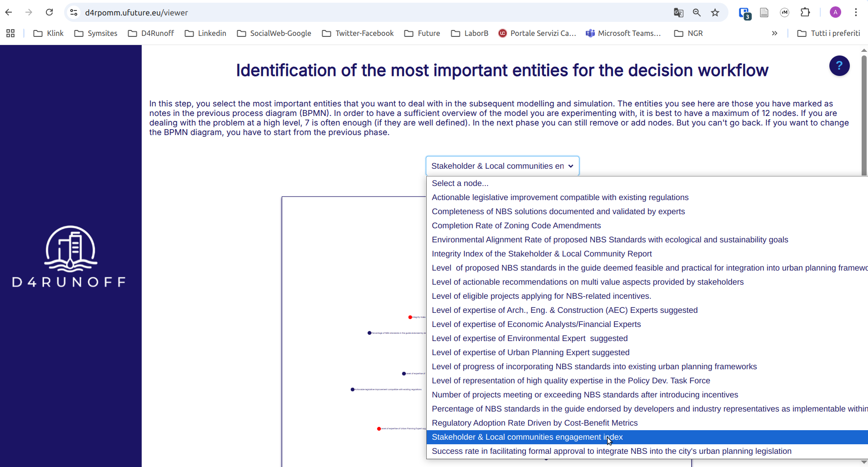Translate the page via Google Translate icon
868x467 pixels.
[x=679, y=12]
